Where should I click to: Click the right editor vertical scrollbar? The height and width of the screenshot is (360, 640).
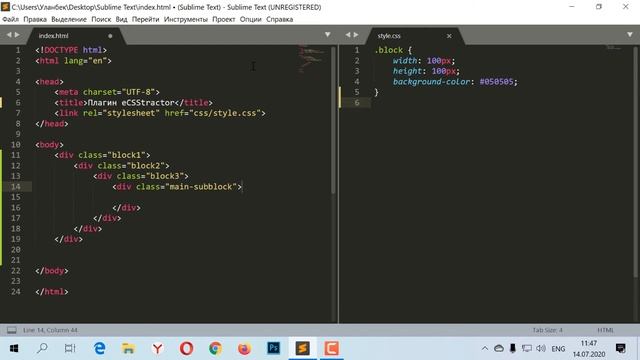pos(636,162)
